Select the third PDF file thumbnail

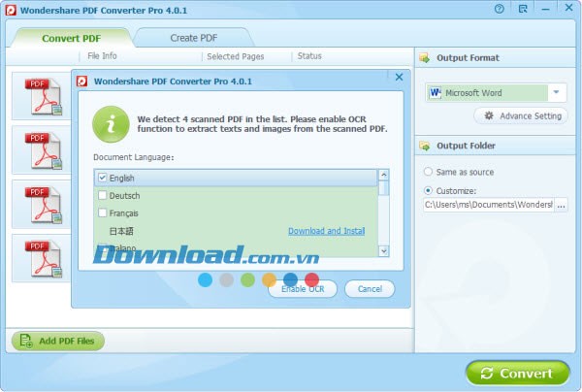point(44,205)
